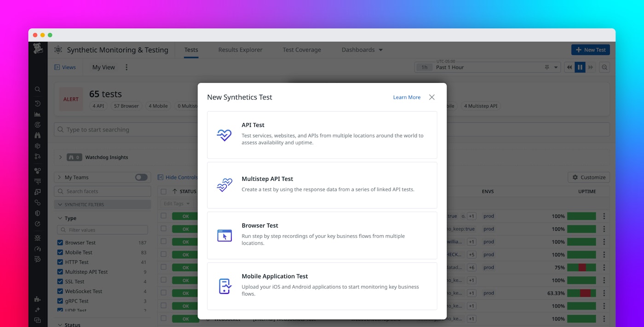
Task: Zoom out the time range with the magnifier icon
Action: (x=604, y=67)
